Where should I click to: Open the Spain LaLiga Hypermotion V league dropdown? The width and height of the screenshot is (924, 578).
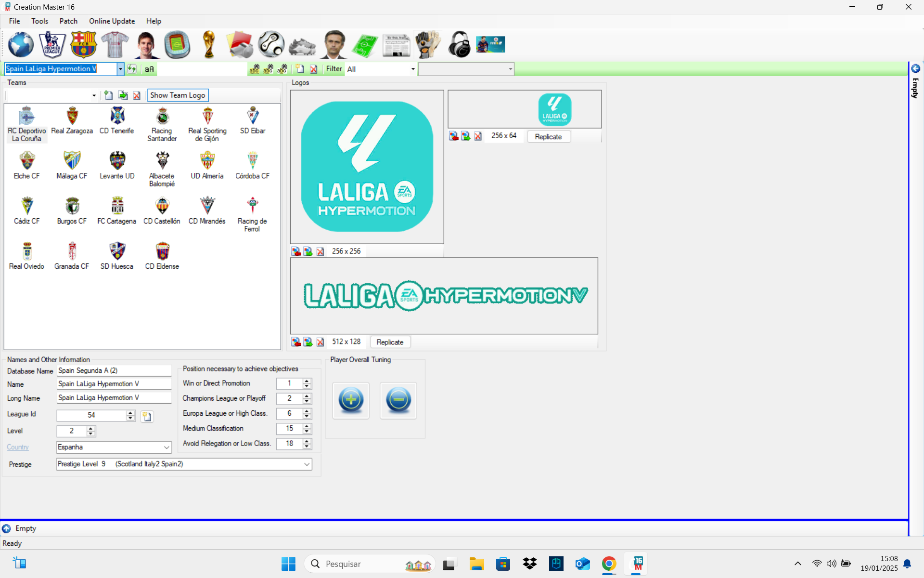tap(120, 69)
